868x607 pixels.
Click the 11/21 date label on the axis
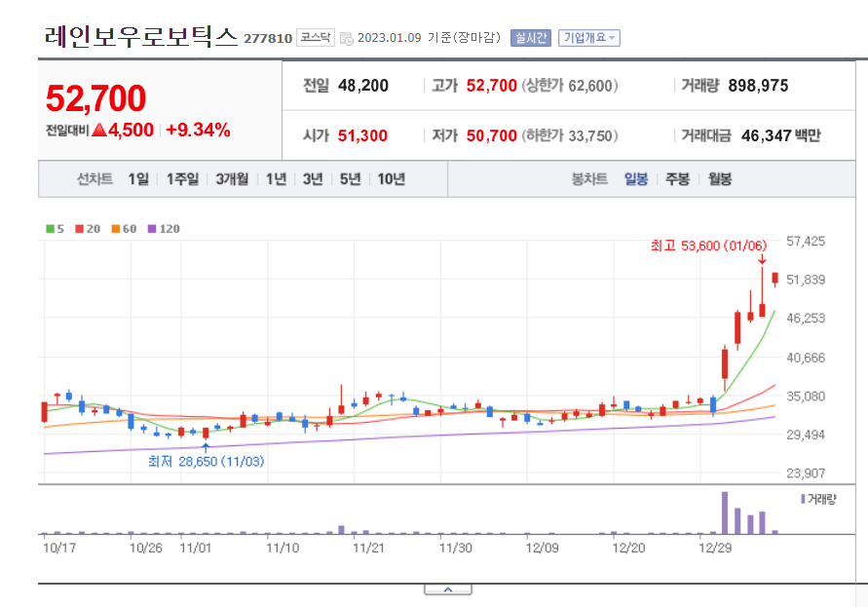[368, 548]
